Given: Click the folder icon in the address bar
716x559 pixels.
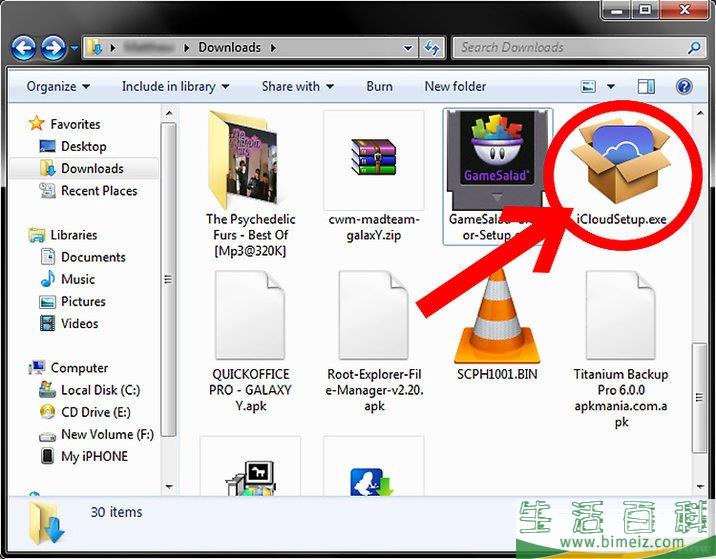Looking at the screenshot, I should [95, 47].
